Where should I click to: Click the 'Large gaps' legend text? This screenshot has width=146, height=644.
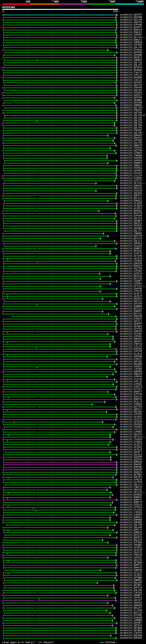point(10,642)
